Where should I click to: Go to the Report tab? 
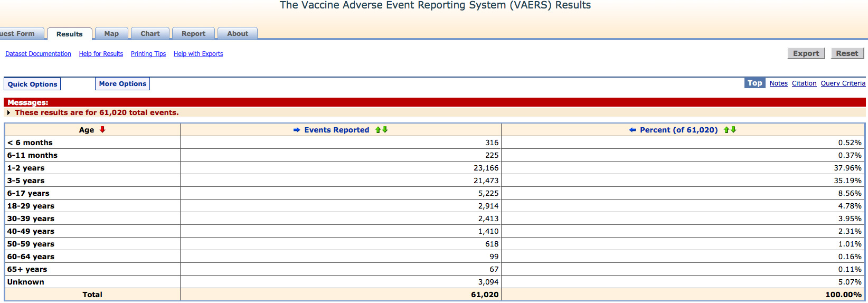click(193, 33)
